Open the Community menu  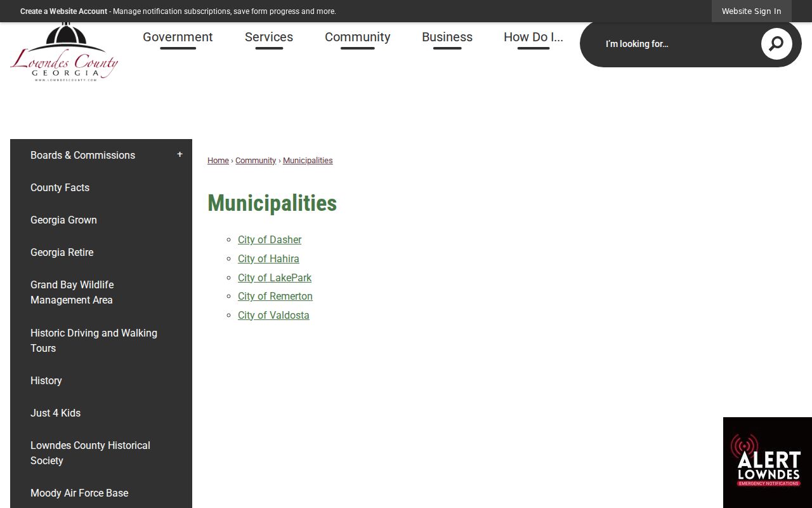[358, 37]
